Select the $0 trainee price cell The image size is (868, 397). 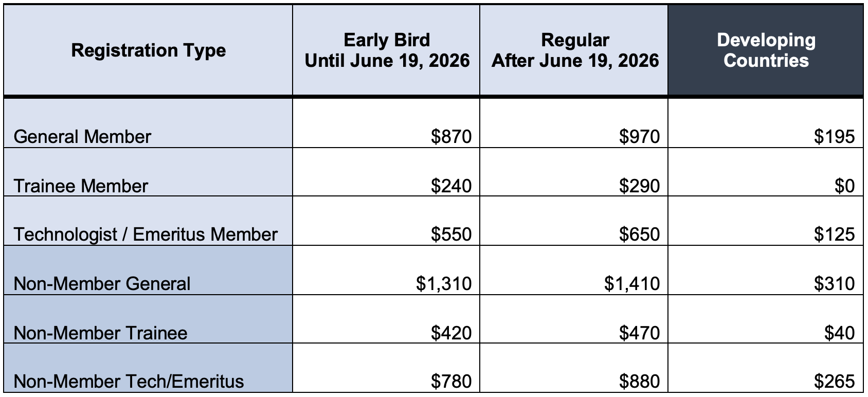coord(844,186)
